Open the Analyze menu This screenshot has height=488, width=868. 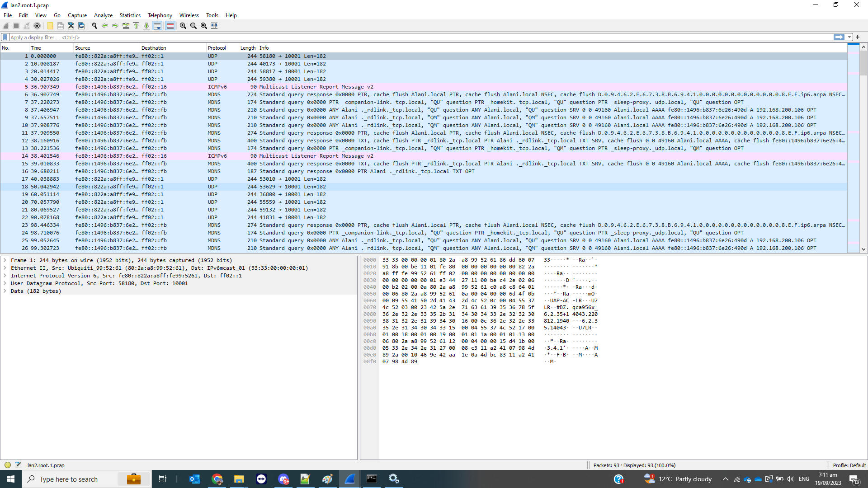click(103, 15)
